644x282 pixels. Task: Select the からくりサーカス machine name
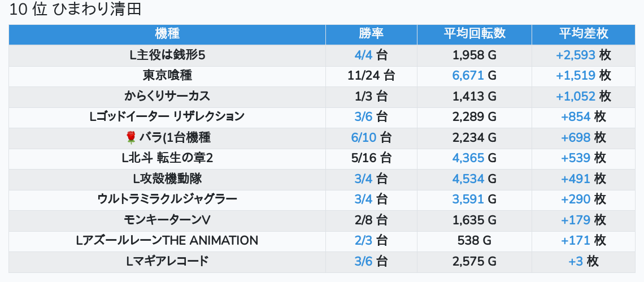click(x=167, y=96)
